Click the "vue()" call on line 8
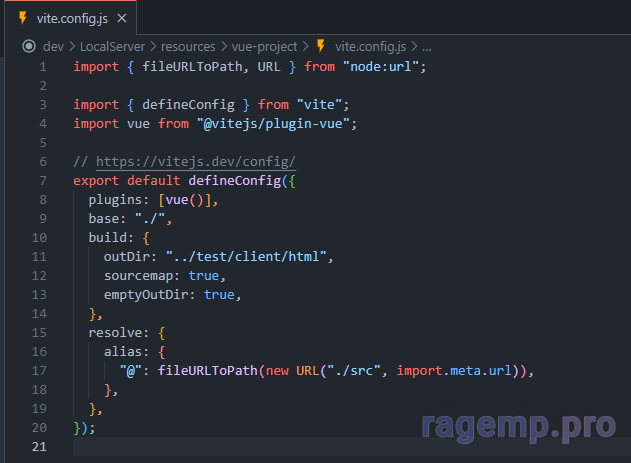 [185, 200]
